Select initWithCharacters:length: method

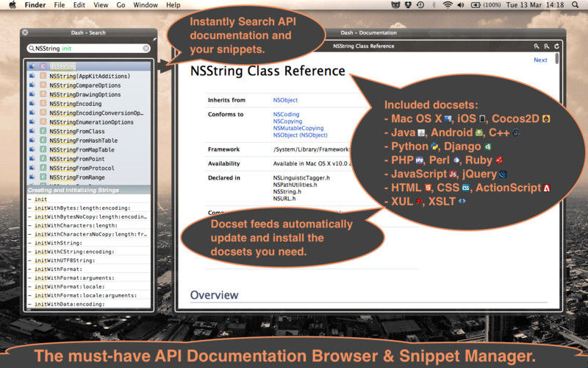pyautogui.click(x=89, y=225)
